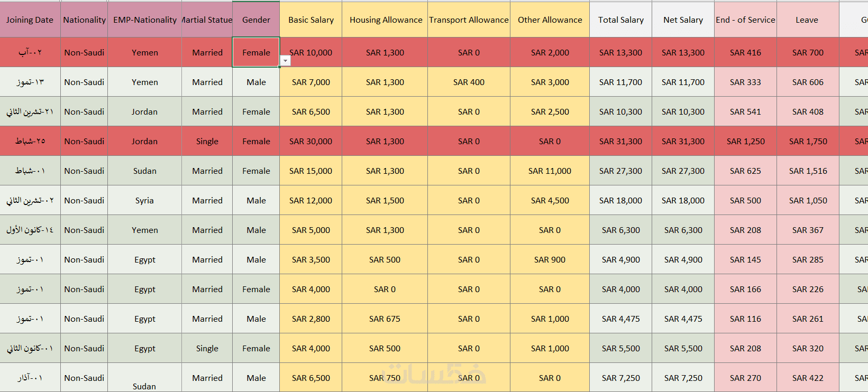Select the SAR 30,000 basic salary cell
The image size is (868, 392).
click(x=310, y=141)
